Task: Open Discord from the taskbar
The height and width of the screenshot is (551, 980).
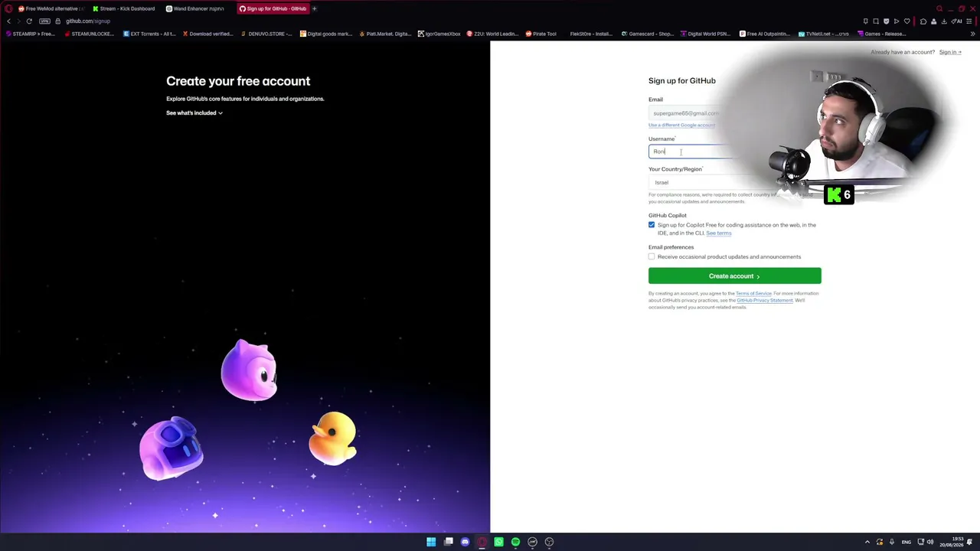Action: click(465, 542)
